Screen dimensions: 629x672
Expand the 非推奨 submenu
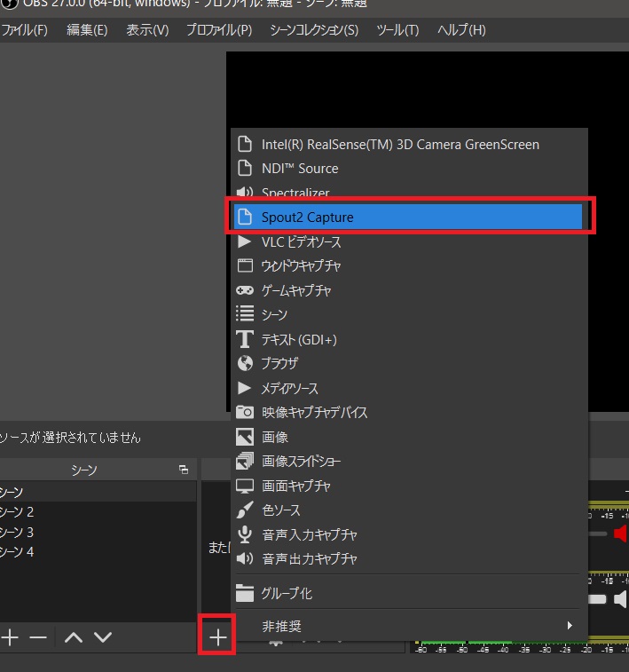pos(408,626)
